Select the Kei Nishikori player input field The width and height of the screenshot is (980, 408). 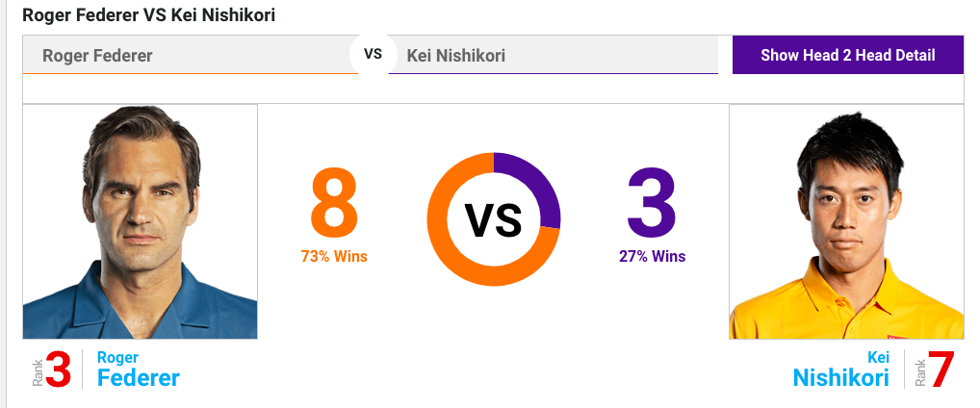(554, 55)
